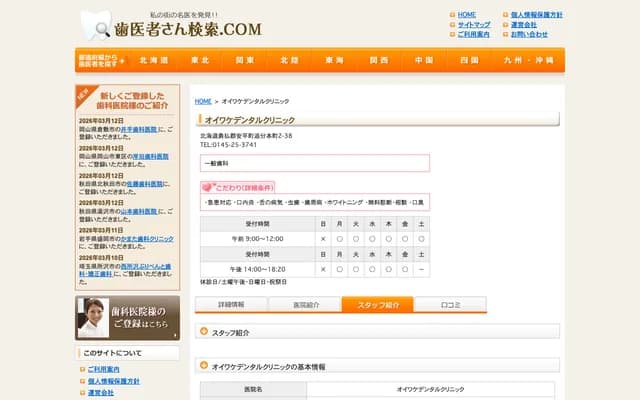Select the active スタッフ紹介 tab

(378, 304)
